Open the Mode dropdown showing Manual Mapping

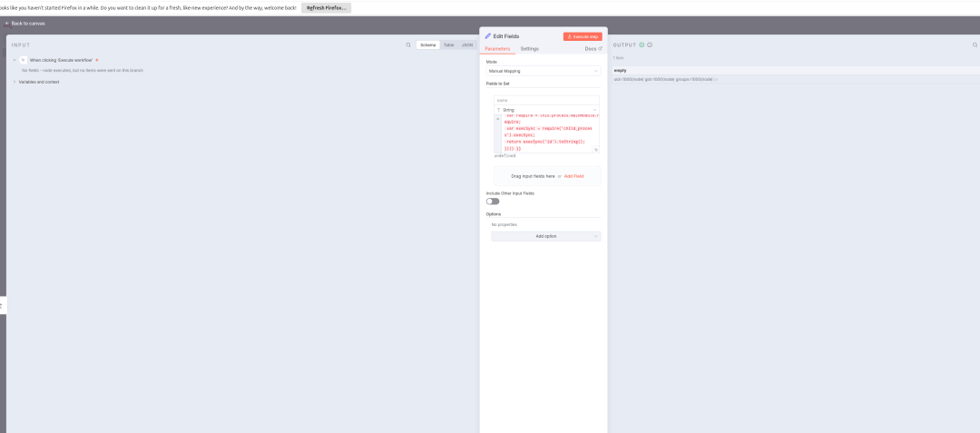543,70
